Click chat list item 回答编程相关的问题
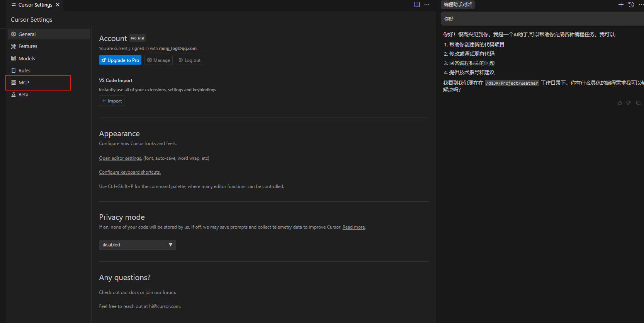644x323 pixels. pos(472,63)
